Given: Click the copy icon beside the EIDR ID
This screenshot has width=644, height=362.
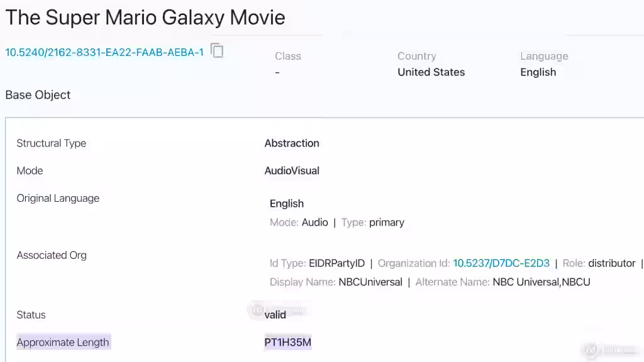Looking at the screenshot, I should tap(217, 52).
